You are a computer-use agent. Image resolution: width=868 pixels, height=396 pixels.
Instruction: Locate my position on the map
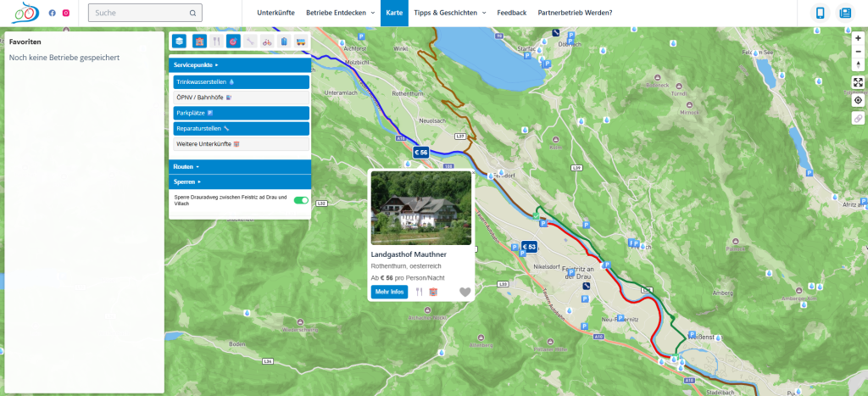point(858,100)
